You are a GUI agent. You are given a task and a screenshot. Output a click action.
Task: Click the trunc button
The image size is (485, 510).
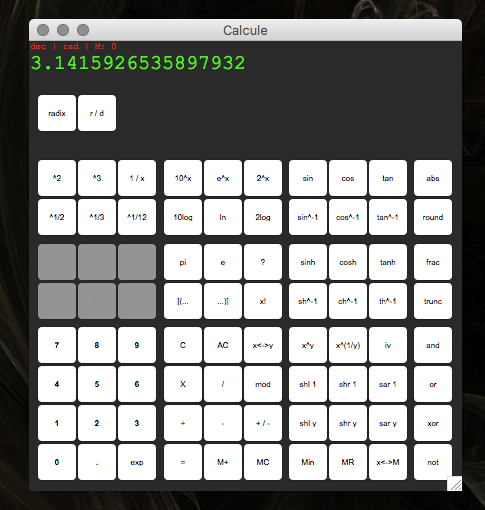coord(433,301)
